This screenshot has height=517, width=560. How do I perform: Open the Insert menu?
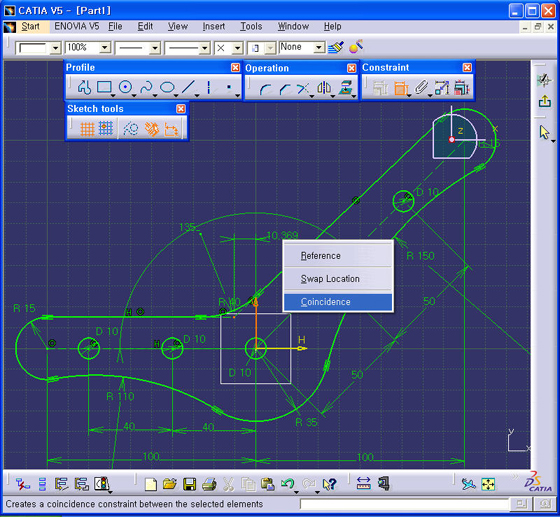click(214, 26)
